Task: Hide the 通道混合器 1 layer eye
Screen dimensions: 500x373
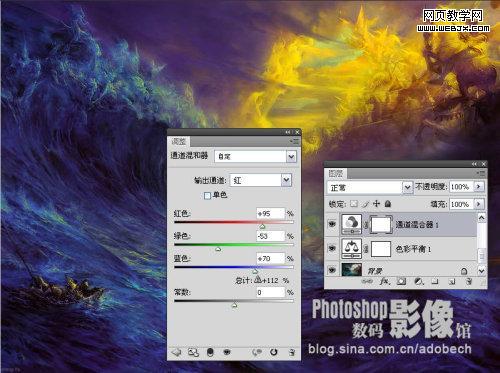Action: pos(332,224)
